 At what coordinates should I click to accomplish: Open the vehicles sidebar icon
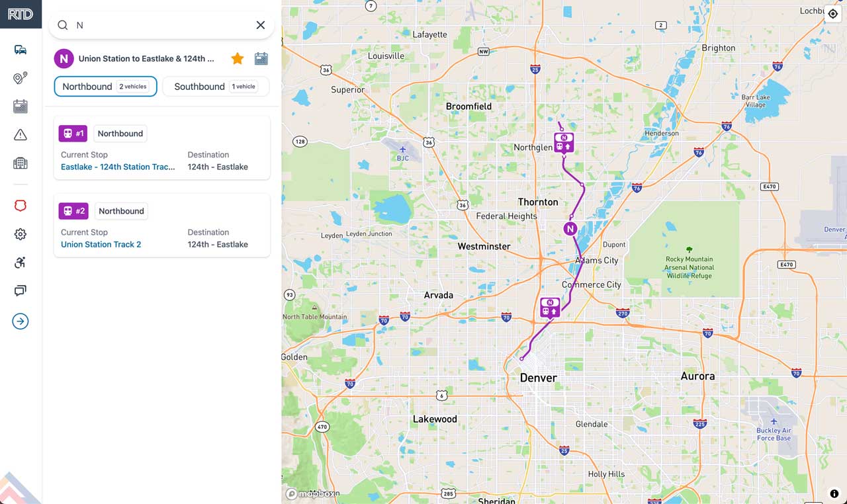pyautogui.click(x=21, y=50)
